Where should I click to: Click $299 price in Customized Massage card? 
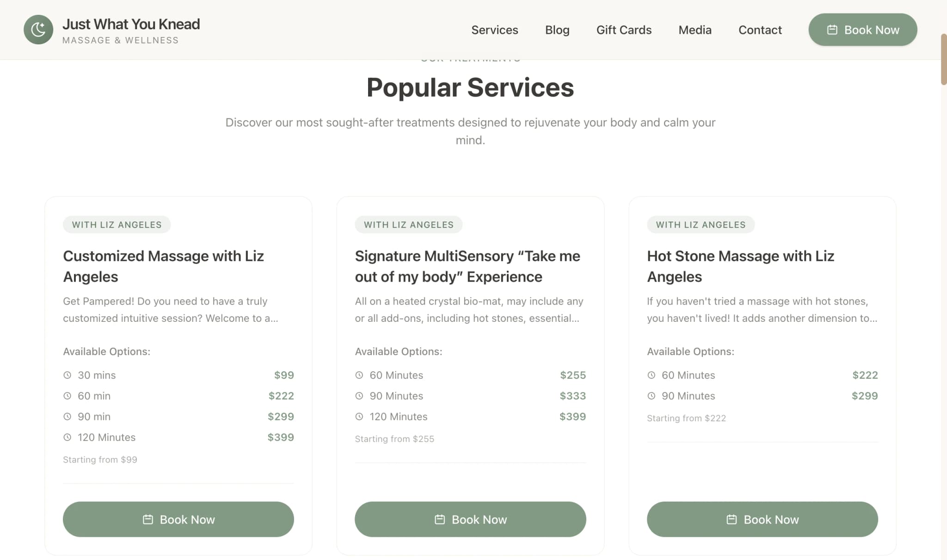[281, 417]
